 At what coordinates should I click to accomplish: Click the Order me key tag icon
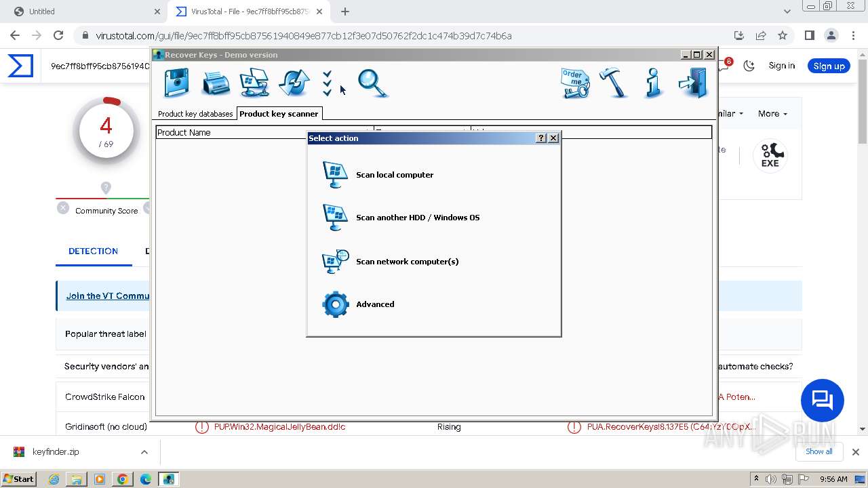tap(575, 83)
